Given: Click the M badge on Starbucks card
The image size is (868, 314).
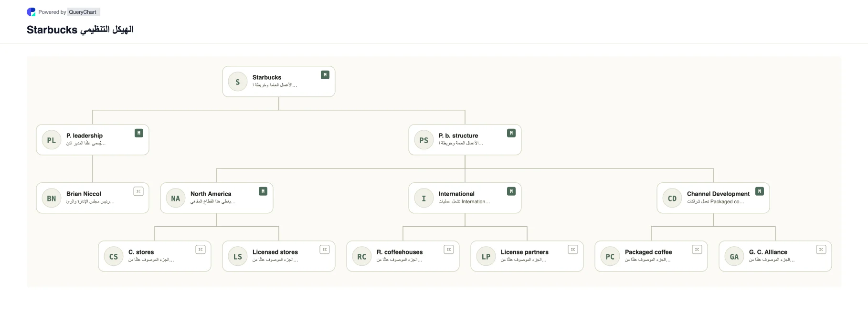Looking at the screenshot, I should tap(325, 75).
